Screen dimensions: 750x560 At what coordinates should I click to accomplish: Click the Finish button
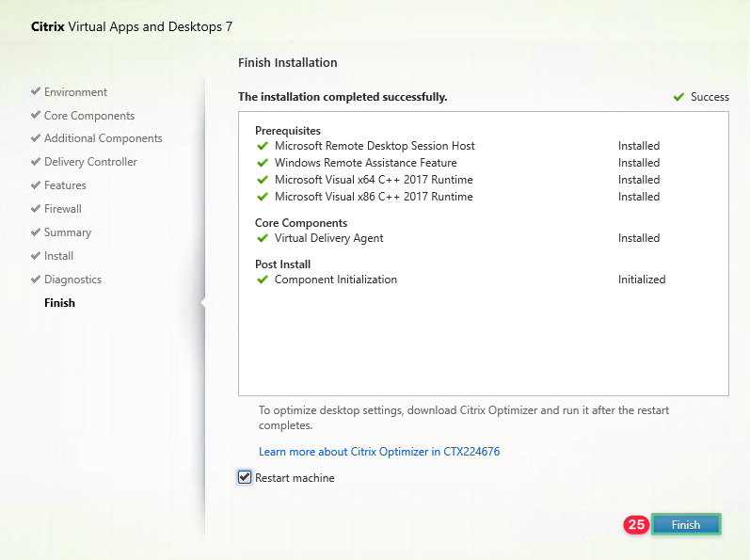click(685, 524)
